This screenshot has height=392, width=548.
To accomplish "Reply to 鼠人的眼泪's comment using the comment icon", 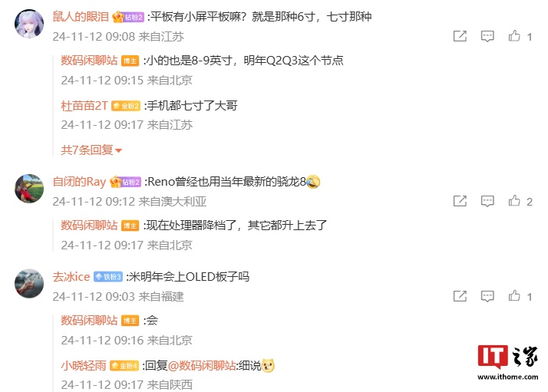I will (x=487, y=36).
